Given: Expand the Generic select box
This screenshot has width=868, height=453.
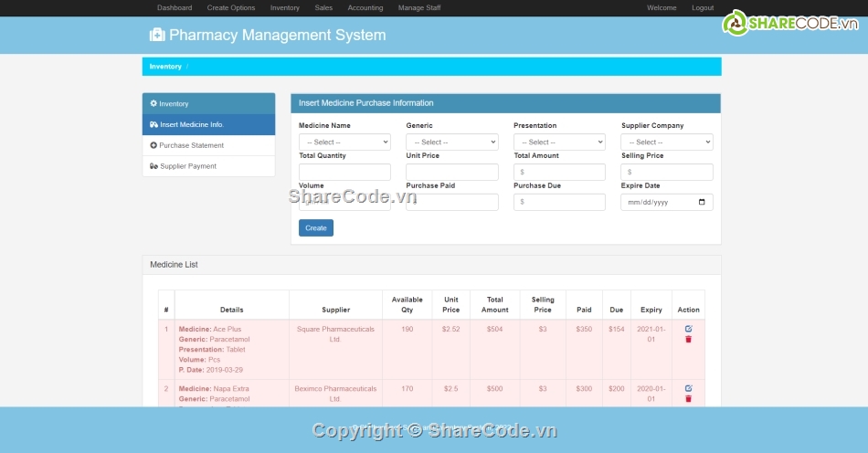Looking at the screenshot, I should pos(452,142).
